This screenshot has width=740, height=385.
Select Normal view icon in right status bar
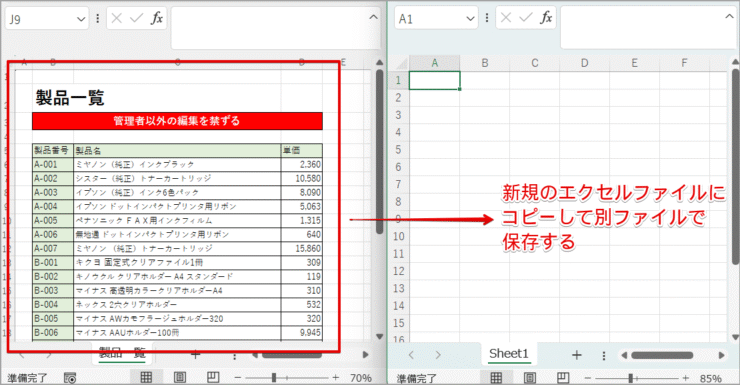pos(496,377)
